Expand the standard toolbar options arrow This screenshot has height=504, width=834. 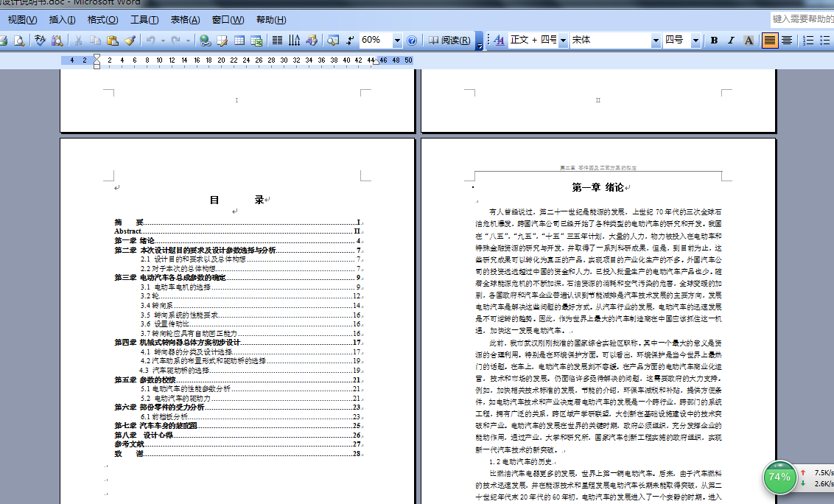tap(479, 41)
